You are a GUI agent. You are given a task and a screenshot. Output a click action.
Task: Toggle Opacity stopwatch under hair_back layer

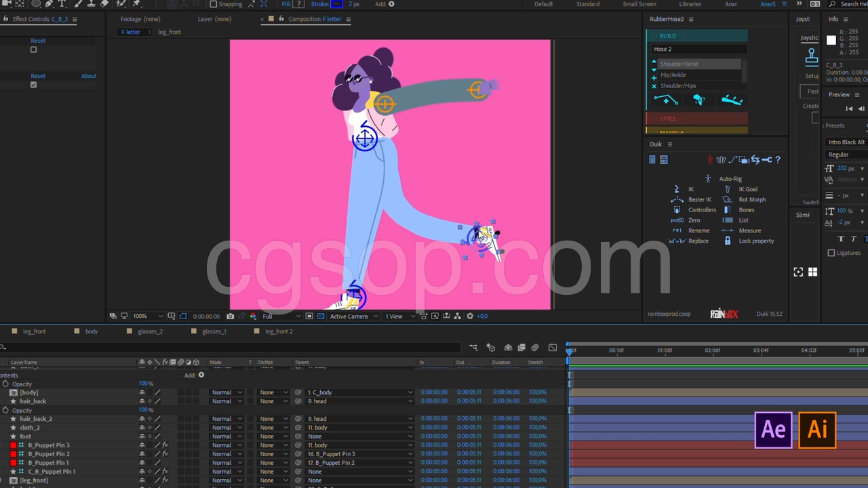[5, 410]
